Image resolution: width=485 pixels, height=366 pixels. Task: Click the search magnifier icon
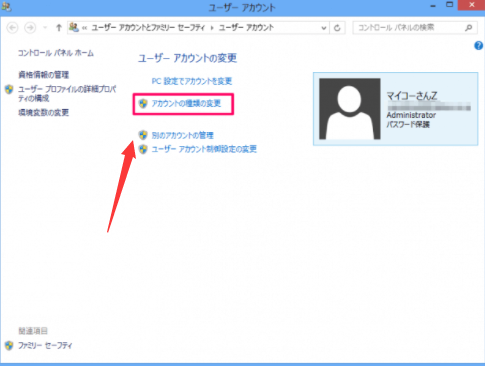469,28
